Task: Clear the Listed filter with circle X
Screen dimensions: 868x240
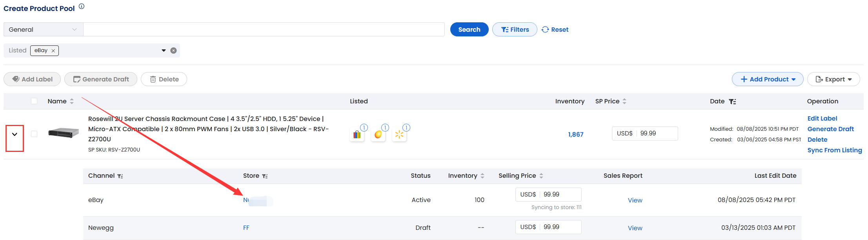Action: coord(173,51)
